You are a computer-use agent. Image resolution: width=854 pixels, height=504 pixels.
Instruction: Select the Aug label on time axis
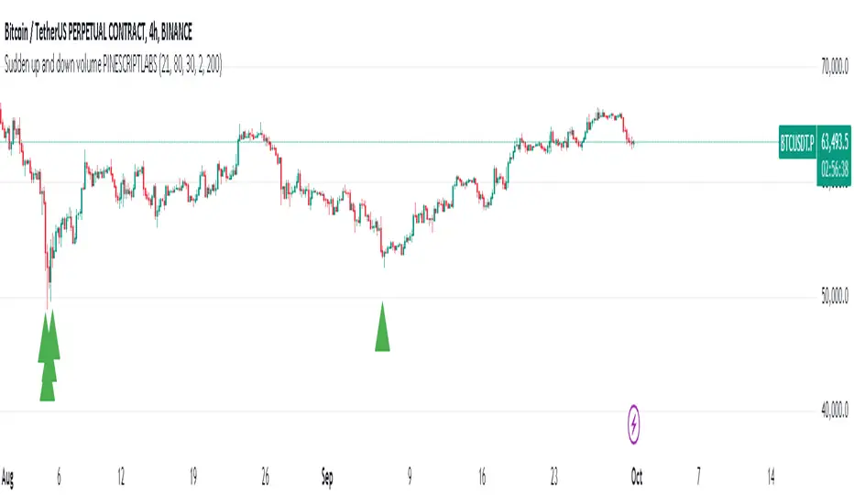(9, 477)
